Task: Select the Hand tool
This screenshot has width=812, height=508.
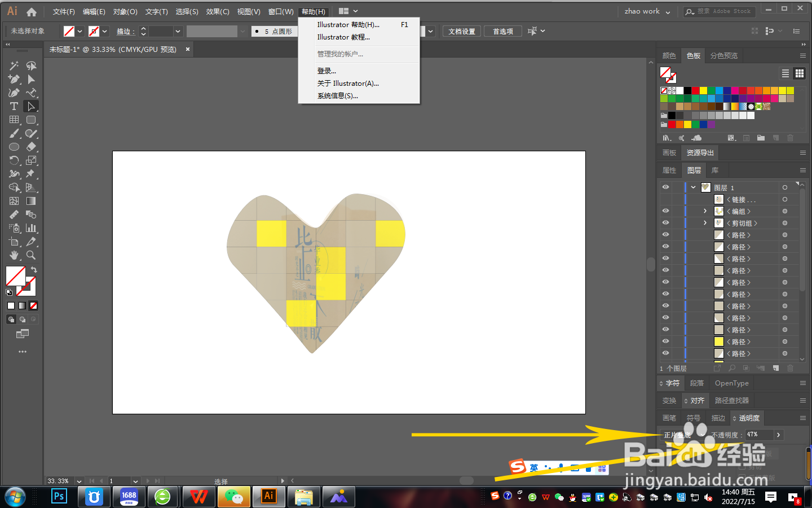Action: (x=14, y=255)
